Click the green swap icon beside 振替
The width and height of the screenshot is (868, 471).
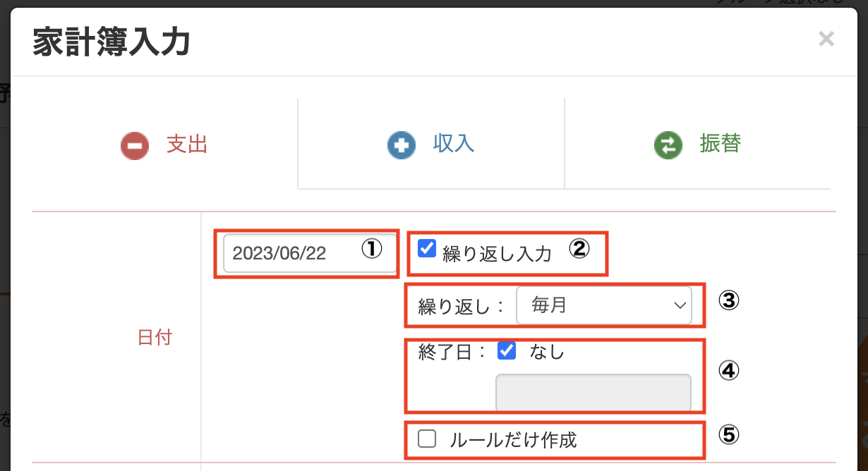point(668,146)
